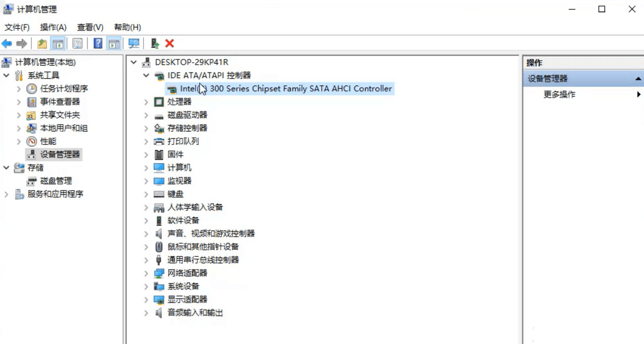This screenshot has width=644, height=344.
Task: Click the Update driver toolbar icon
Action: pyautogui.click(x=154, y=43)
